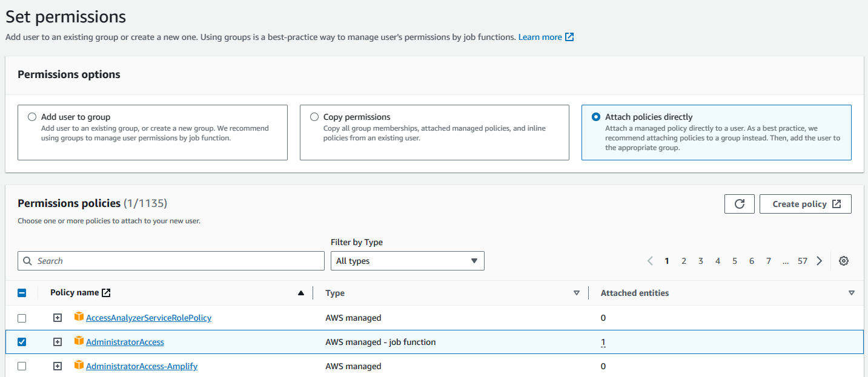Click the Policy name external link icon
868x377 pixels.
coord(106,293)
